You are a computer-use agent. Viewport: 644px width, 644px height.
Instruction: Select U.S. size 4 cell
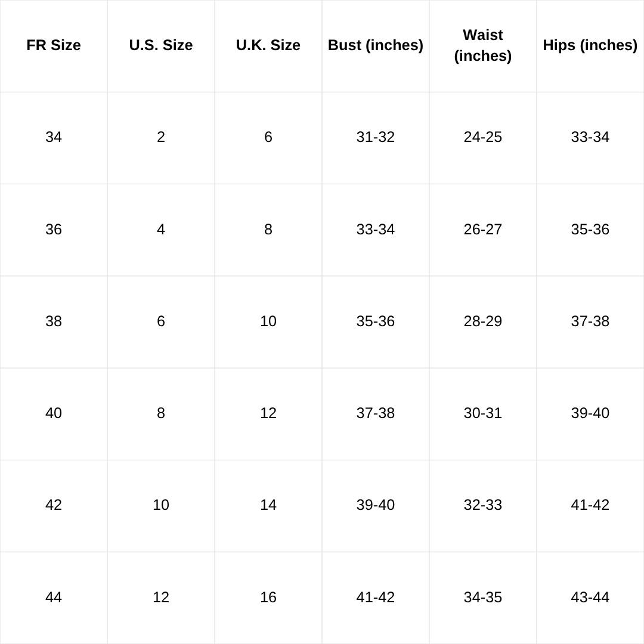[x=161, y=230]
